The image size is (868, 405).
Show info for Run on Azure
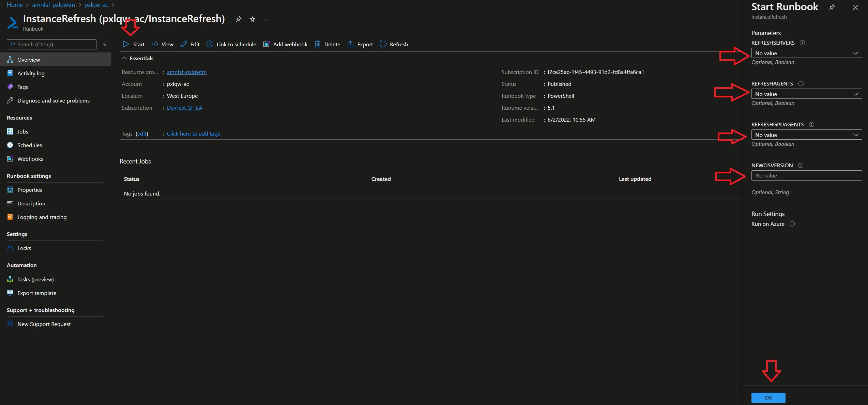coord(792,224)
